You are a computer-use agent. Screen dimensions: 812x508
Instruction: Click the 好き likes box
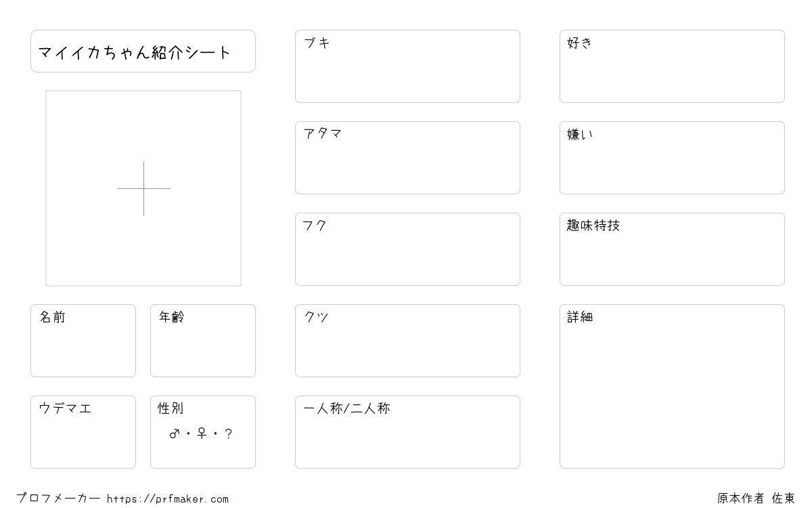(672, 66)
